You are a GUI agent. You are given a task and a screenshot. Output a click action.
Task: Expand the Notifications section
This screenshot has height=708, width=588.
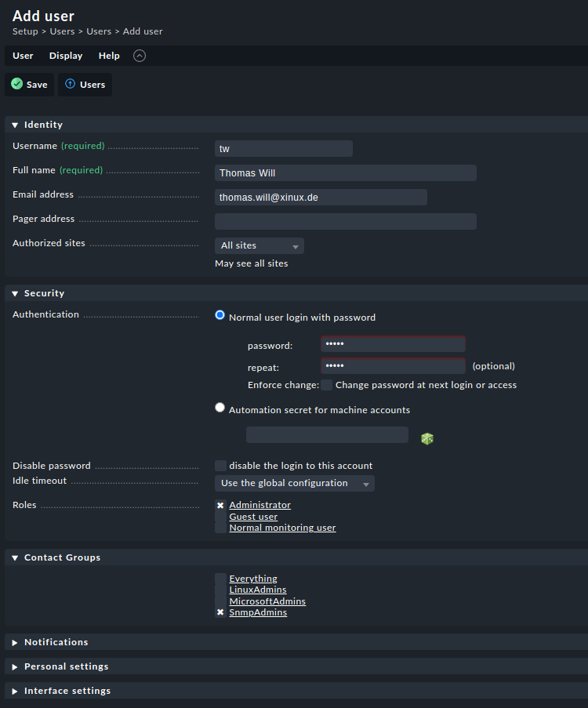coord(15,642)
